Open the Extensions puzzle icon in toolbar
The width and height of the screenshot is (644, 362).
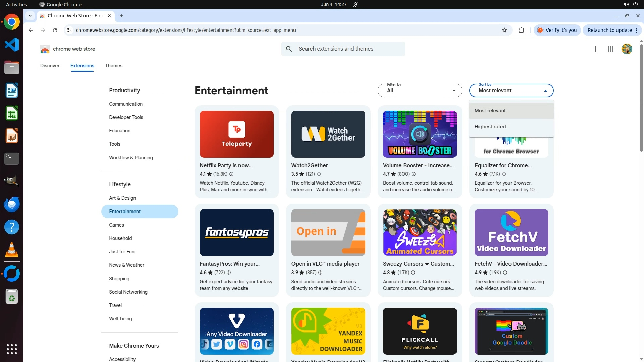[521, 30]
